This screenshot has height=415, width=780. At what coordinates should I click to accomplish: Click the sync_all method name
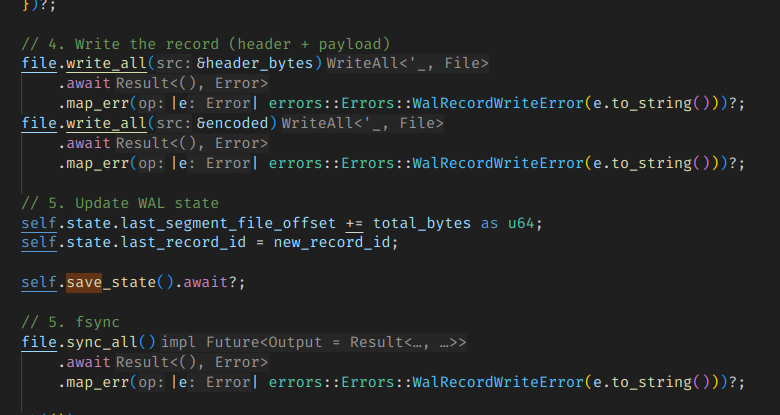click(x=102, y=342)
